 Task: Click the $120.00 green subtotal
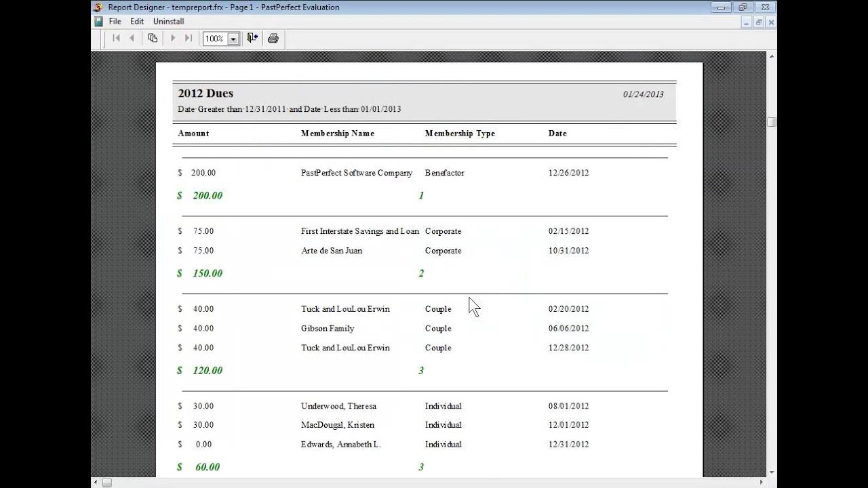[x=200, y=371]
